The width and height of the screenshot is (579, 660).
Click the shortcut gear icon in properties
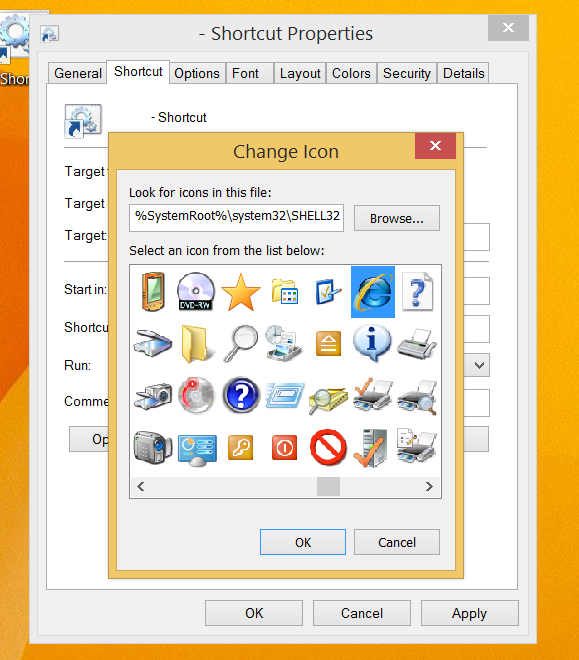tap(83, 121)
